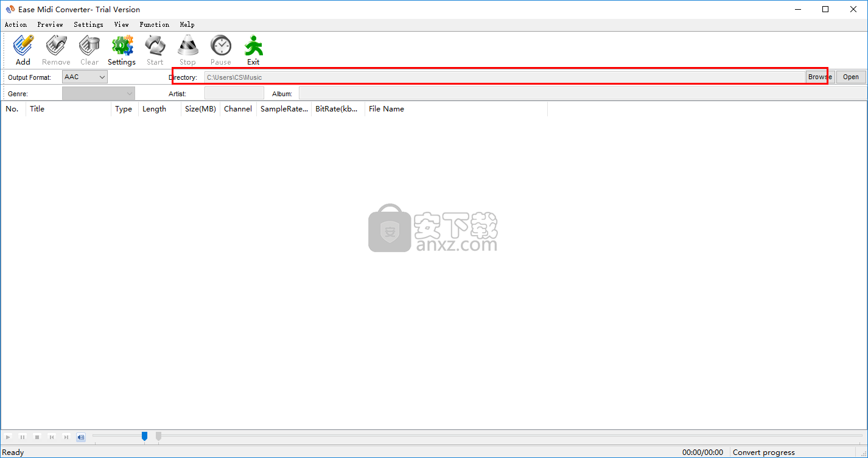Click the Ready status text
868x458 pixels.
[x=13, y=452]
